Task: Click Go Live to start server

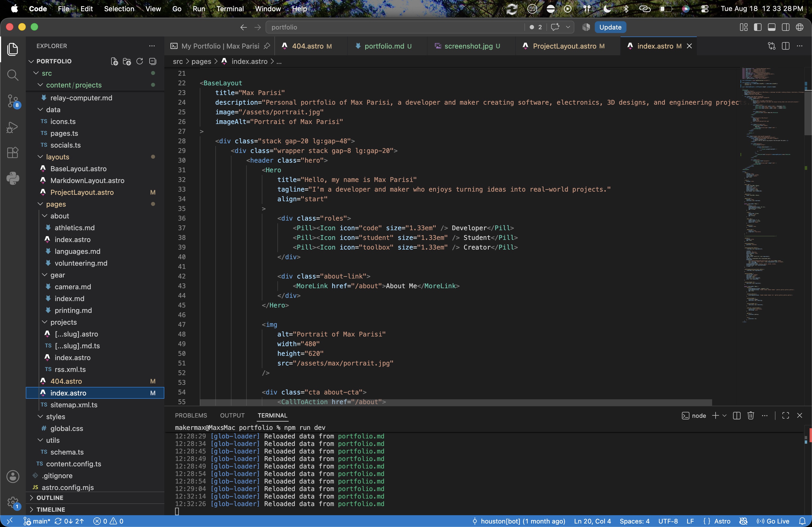Action: point(773,521)
